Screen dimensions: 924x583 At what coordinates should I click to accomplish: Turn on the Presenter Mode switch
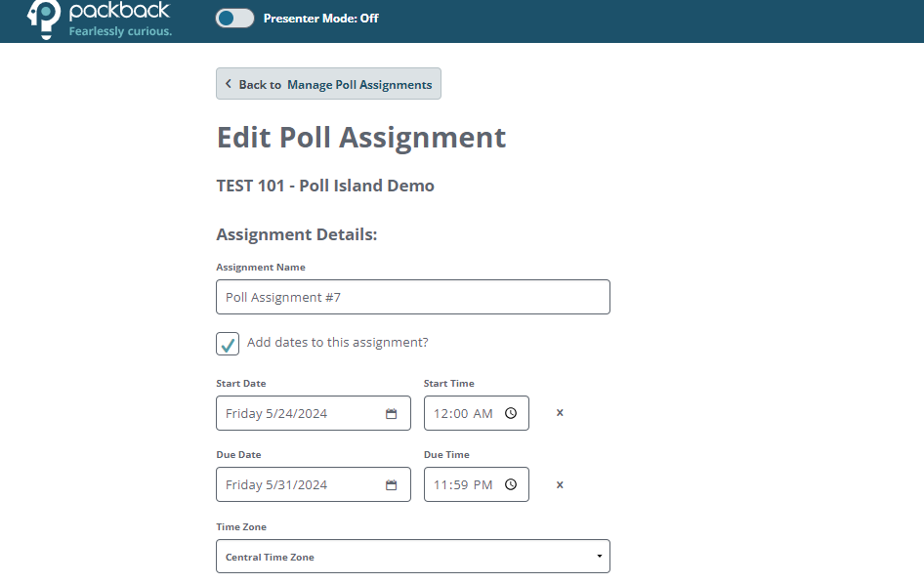click(x=234, y=18)
